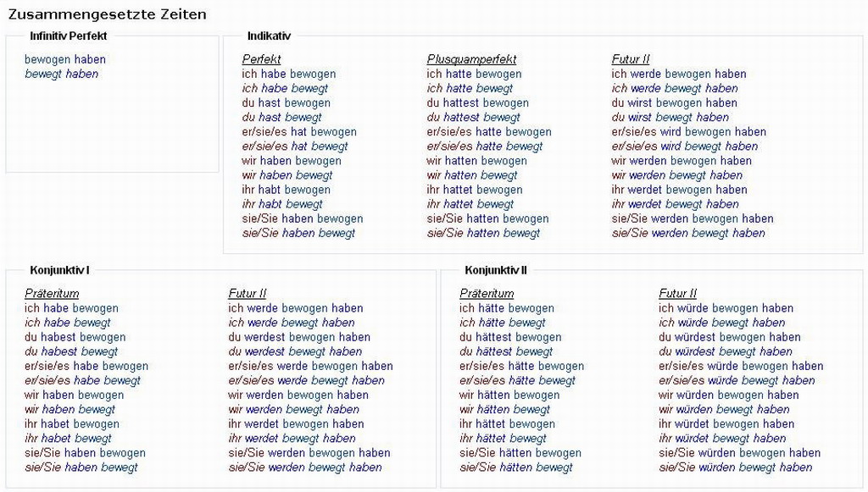Click 'wir hätten bewogen' in Konjunktiv II
This screenshot has height=492, width=868.
[509, 395]
